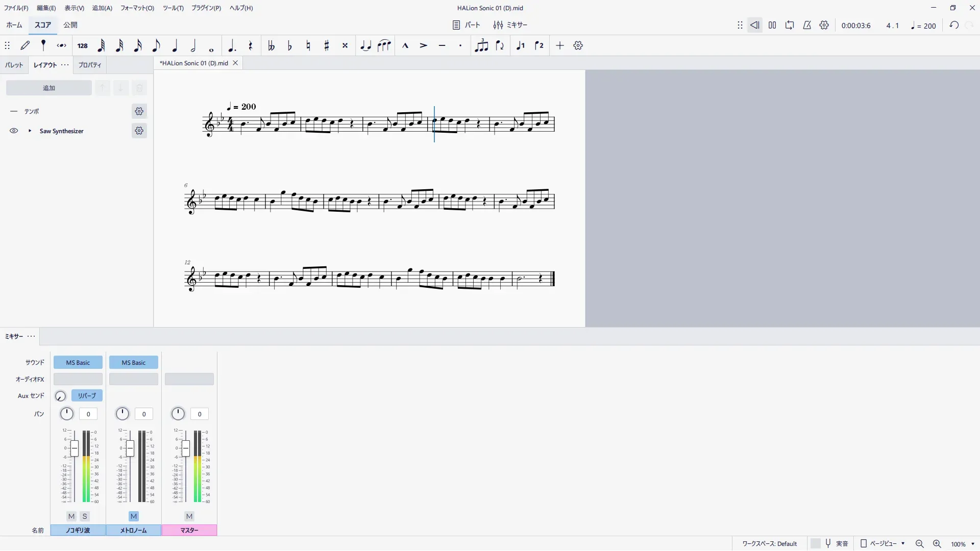980x551 pixels.
Task: Click the 追加 button in layout panel
Action: pos(49,88)
